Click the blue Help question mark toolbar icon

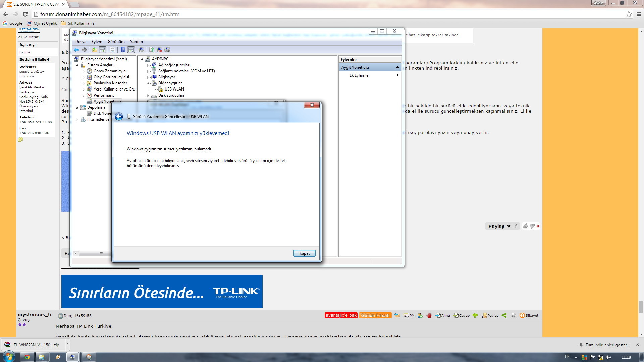coord(123,50)
